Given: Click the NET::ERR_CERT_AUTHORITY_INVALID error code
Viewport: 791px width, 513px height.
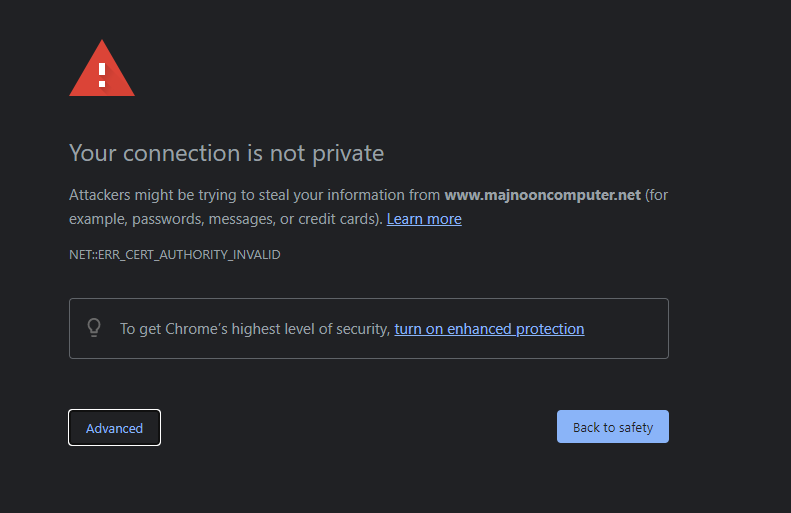Looking at the screenshot, I should [175, 255].
